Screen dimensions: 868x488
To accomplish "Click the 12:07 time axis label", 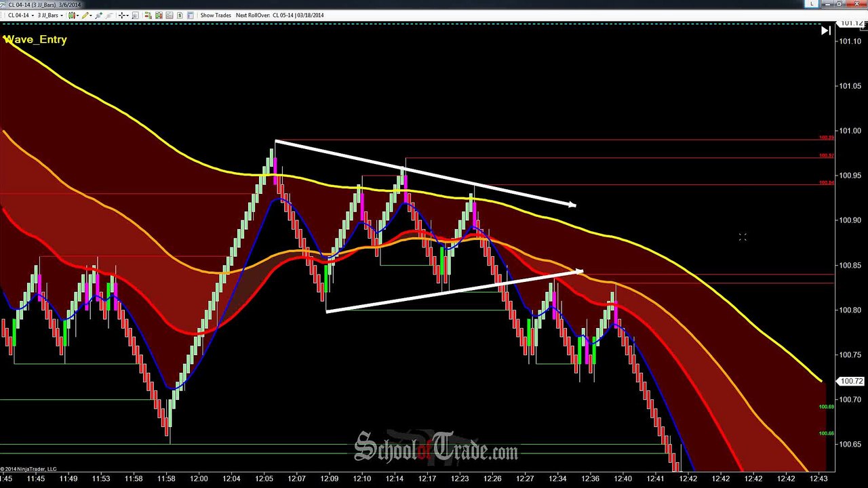I will coord(296,479).
